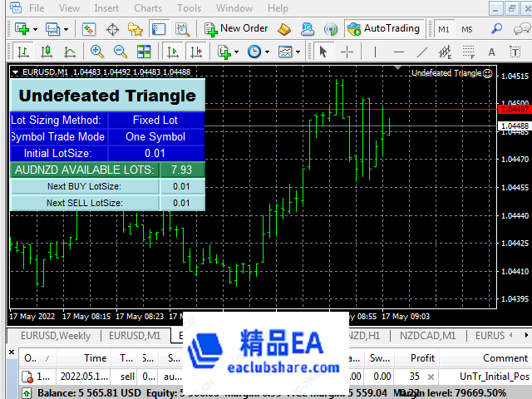Toggle the Terminal panel icon

tap(159, 29)
